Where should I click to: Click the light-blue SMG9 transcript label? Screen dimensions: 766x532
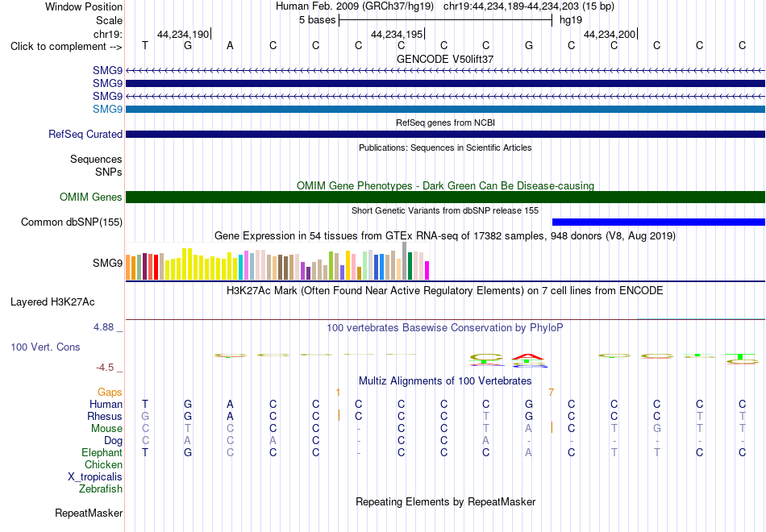[107, 109]
